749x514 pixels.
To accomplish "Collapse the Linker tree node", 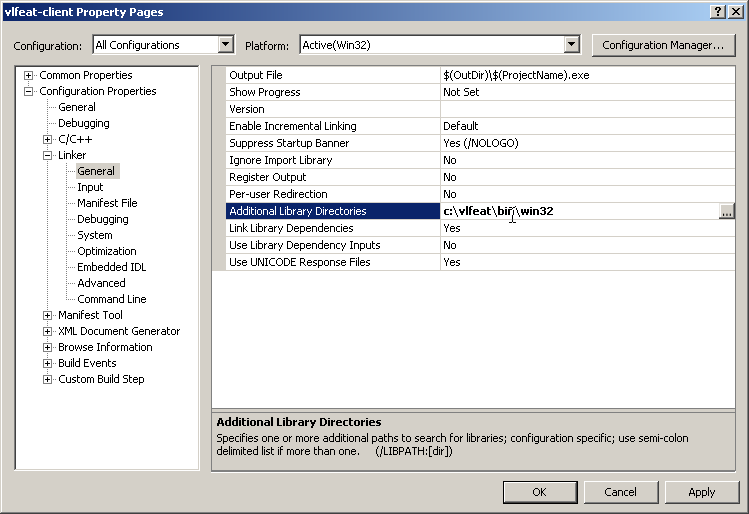I will click(48, 156).
